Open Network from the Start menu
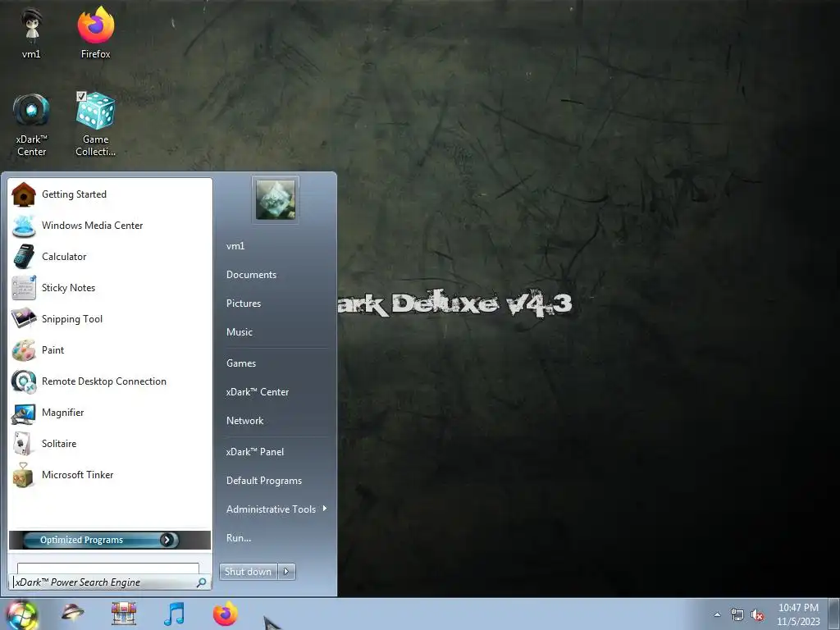 pos(244,421)
